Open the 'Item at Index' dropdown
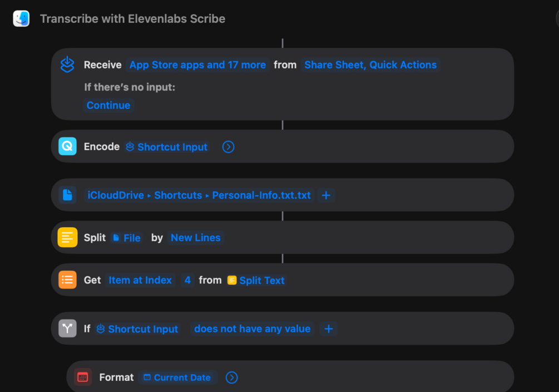The width and height of the screenshot is (559, 392). (x=140, y=280)
